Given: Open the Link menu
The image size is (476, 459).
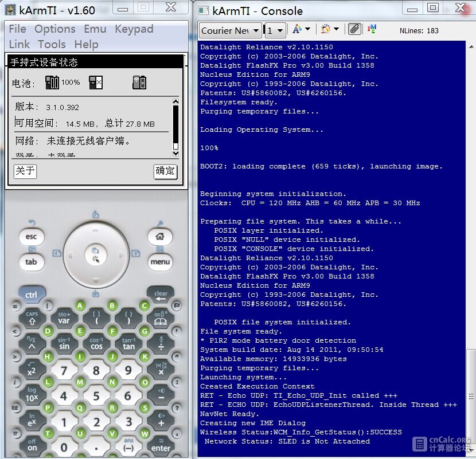Looking at the screenshot, I should point(19,44).
